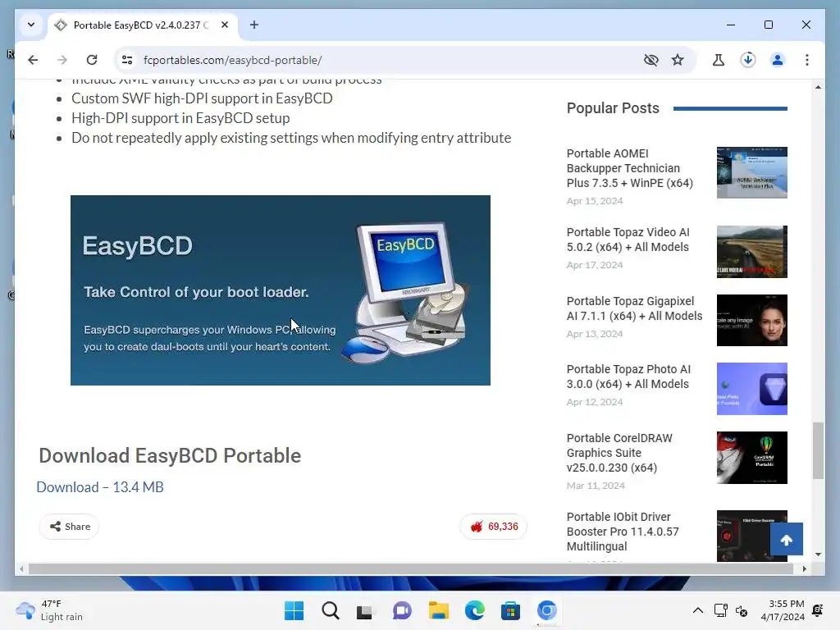Click the Popular Posts heading
Screen dimensions: 840x630
(x=613, y=108)
